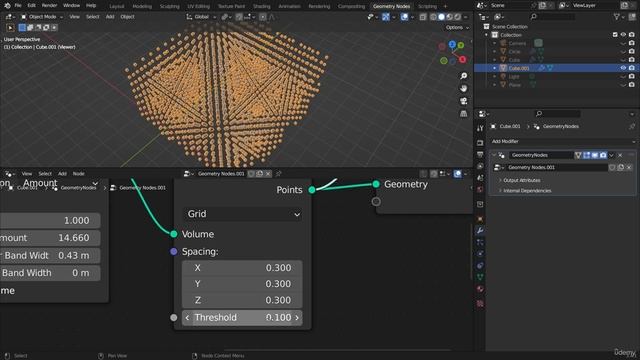Screen dimensions: 640x360
Task: Collapse the Collection tree item
Action: (x=487, y=35)
